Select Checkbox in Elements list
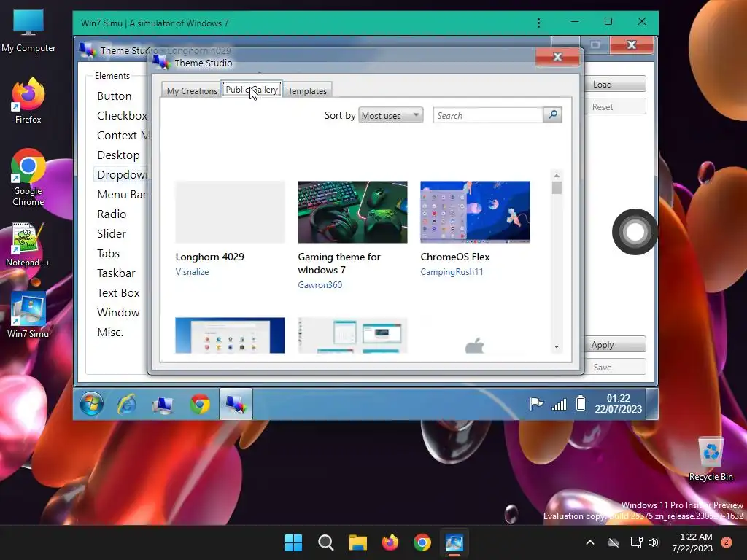 (122, 115)
